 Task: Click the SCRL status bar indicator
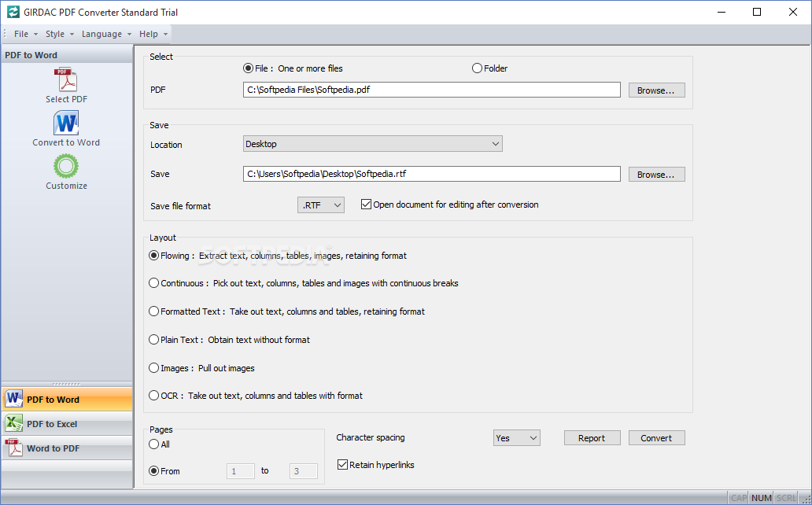(x=786, y=498)
